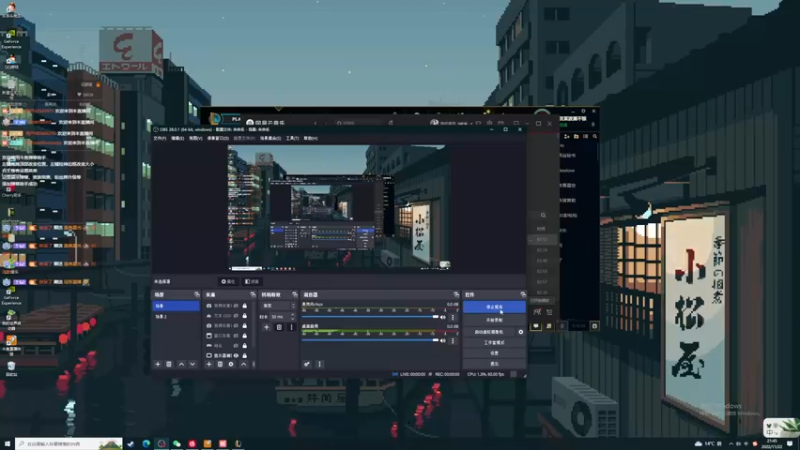Image resolution: width=800 pixels, height=450 pixels.
Task: Open virtual camera settings gear
Action: pyautogui.click(x=520, y=332)
